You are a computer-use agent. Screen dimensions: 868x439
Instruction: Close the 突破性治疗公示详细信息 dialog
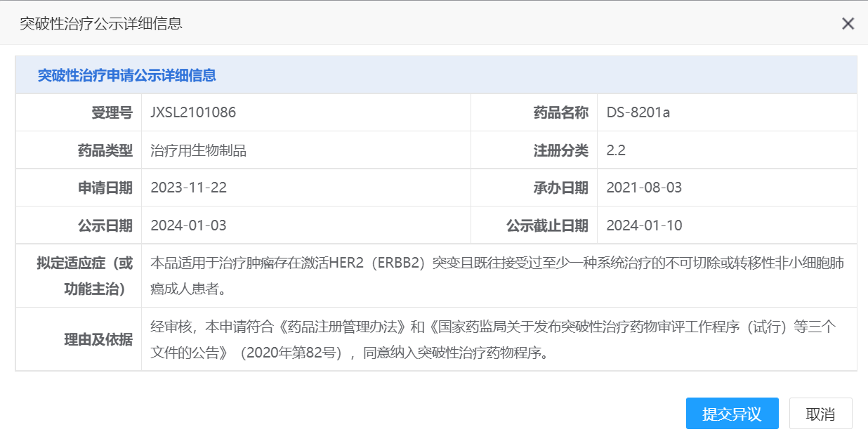tap(848, 24)
